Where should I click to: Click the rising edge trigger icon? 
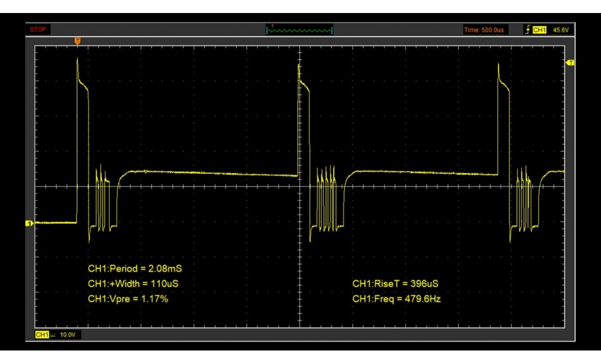[528, 30]
